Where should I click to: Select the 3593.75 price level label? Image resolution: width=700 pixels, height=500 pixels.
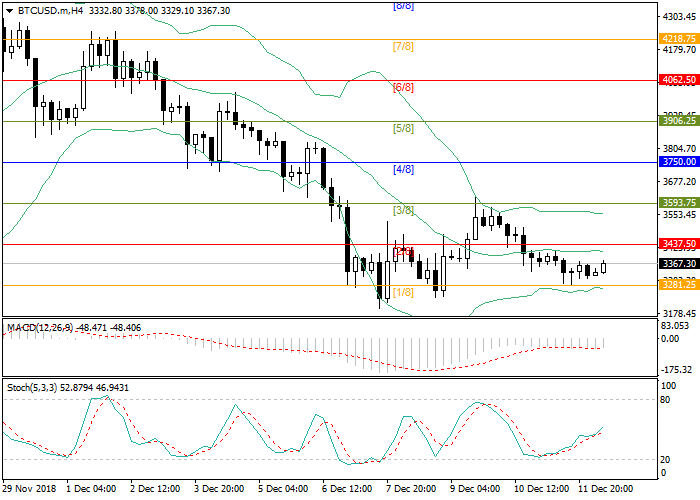(x=679, y=203)
